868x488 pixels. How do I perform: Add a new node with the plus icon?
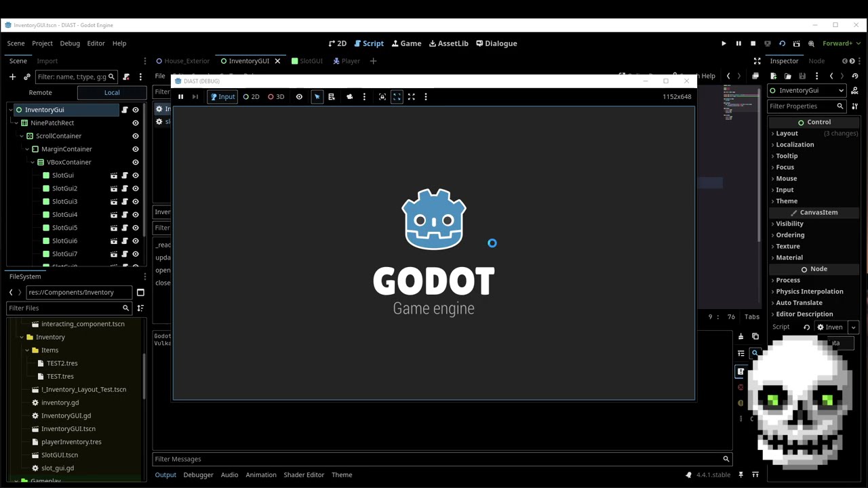pyautogui.click(x=12, y=77)
